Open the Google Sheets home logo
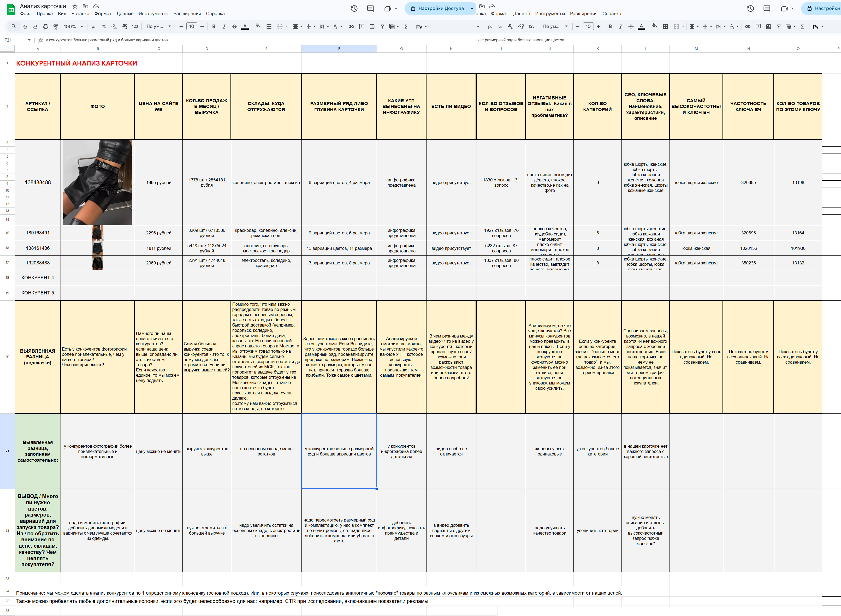This screenshot has width=841, height=616. point(11,10)
